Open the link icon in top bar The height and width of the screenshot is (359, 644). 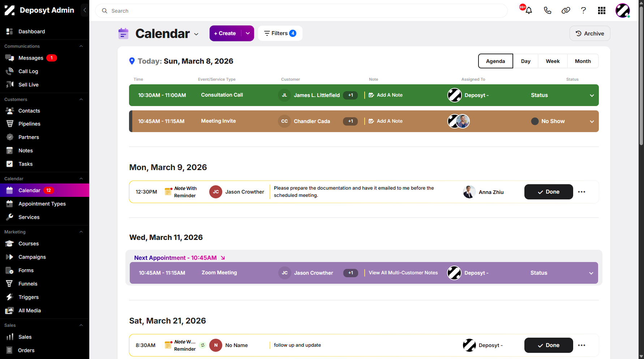click(566, 10)
